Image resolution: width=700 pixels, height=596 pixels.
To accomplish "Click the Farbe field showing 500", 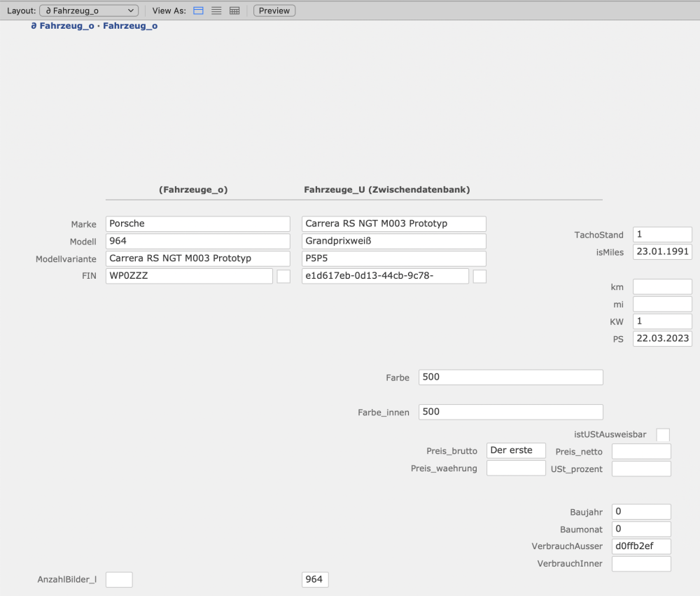I will 510,377.
